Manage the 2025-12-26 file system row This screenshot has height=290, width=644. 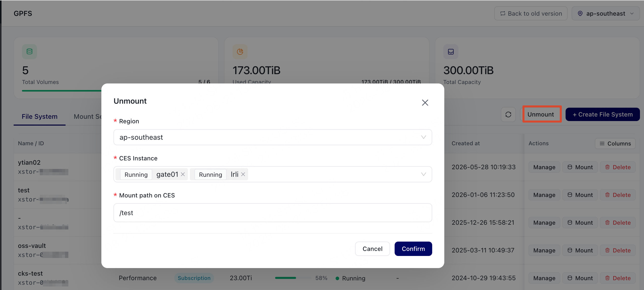point(544,223)
